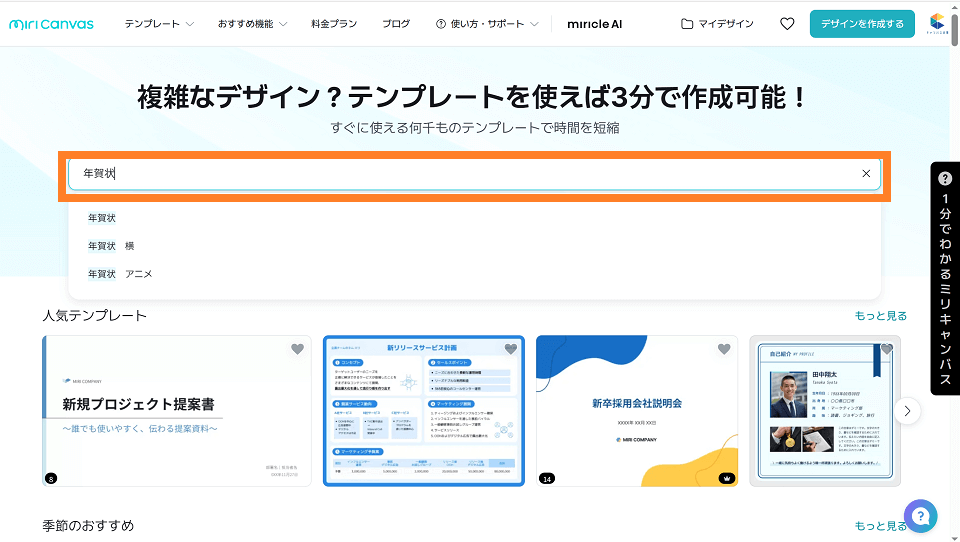This screenshot has width=960, height=542.
Task: Expand the テンプレート menu
Action: [x=159, y=24]
